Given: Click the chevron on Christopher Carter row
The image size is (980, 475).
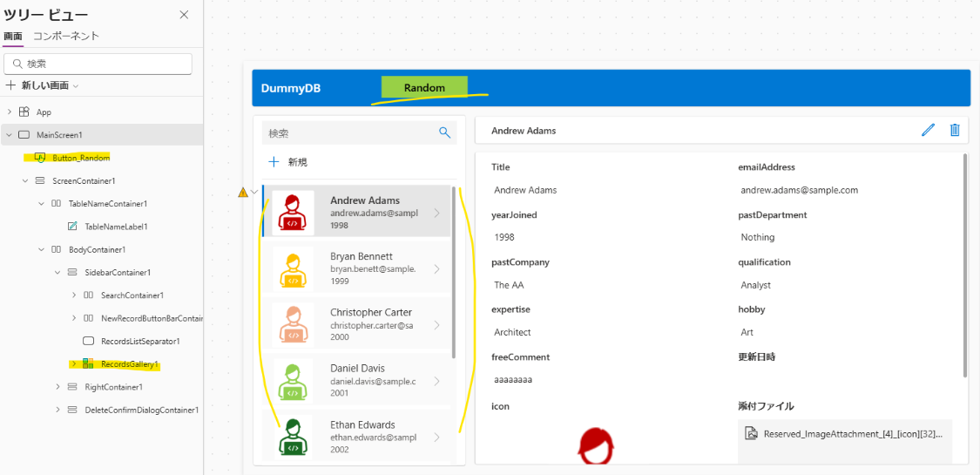Looking at the screenshot, I should tap(436, 325).
